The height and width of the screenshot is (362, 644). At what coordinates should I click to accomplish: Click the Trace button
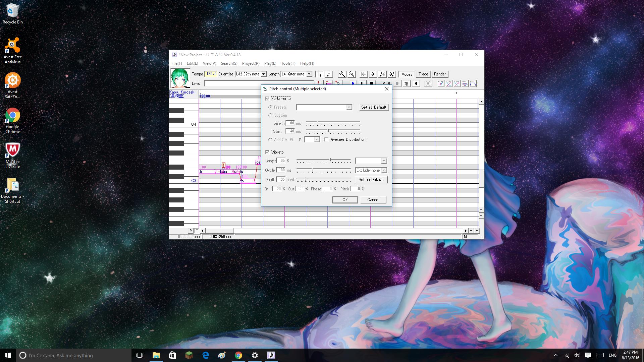423,74
